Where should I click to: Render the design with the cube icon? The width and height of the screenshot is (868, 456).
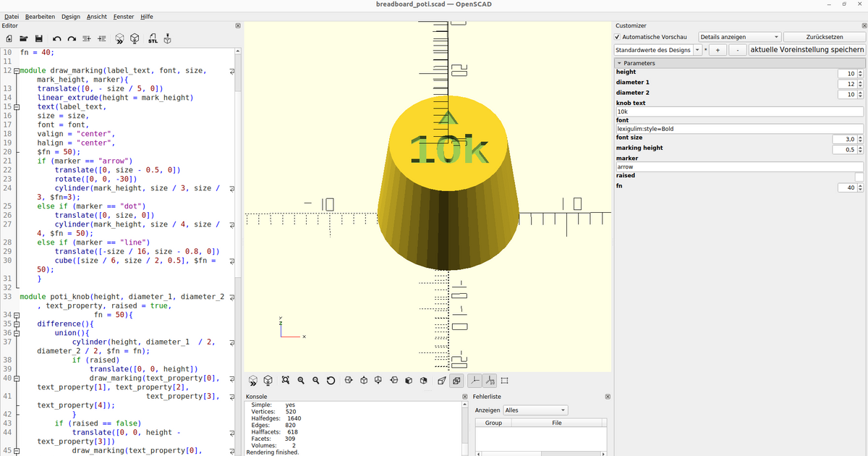tap(134, 38)
